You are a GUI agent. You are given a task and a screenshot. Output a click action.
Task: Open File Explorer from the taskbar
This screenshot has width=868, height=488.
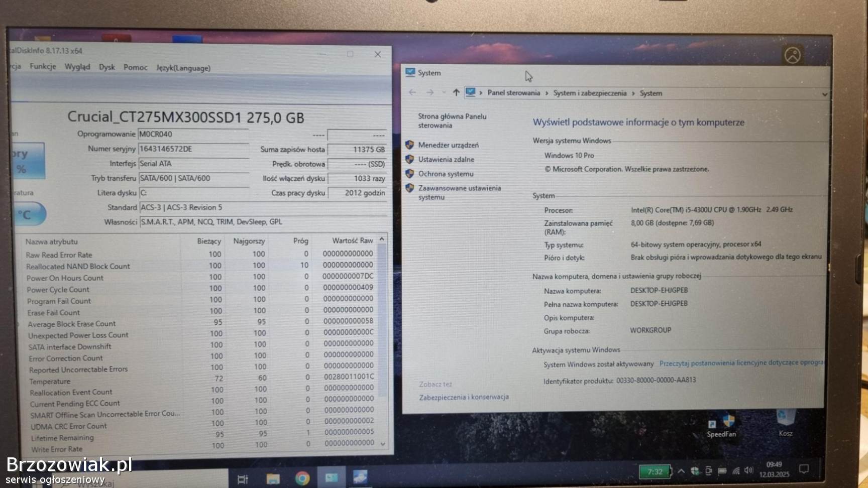coord(273,478)
